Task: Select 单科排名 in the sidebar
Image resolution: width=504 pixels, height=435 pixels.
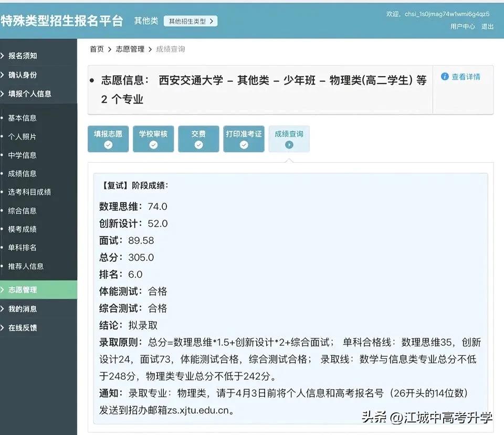Action: tap(22, 248)
